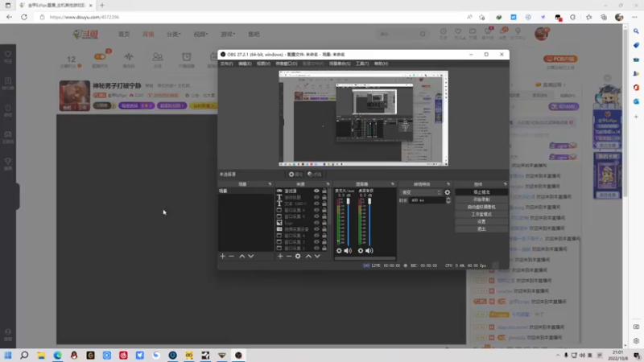Click the 麦克风/Aux volume slider
Image resolution: width=644 pixels, height=362 pixels.
(x=349, y=222)
